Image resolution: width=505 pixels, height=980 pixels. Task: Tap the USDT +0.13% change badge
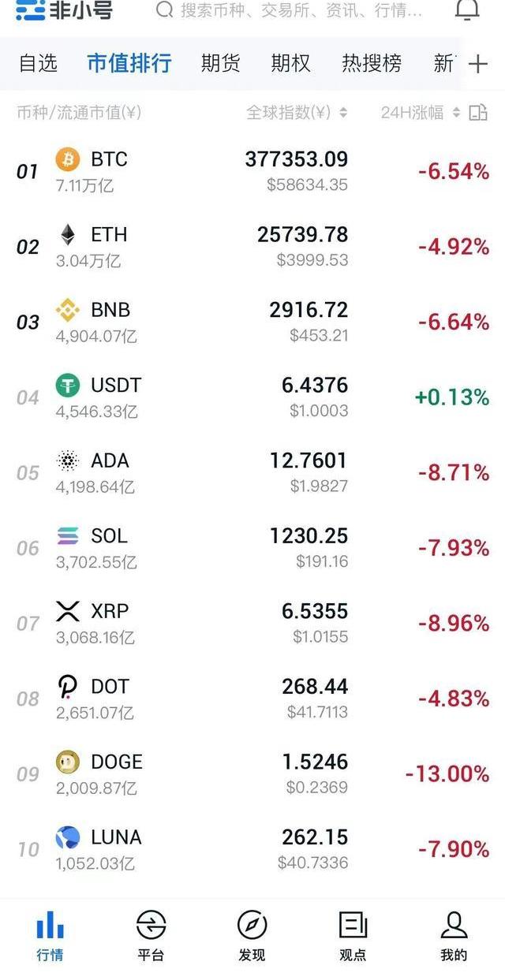tap(453, 397)
